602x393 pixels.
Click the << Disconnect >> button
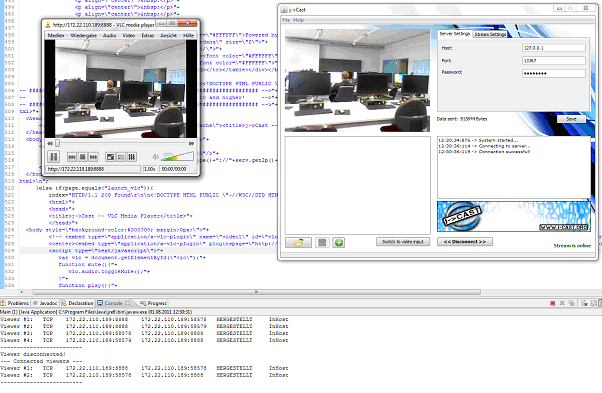tap(465, 242)
